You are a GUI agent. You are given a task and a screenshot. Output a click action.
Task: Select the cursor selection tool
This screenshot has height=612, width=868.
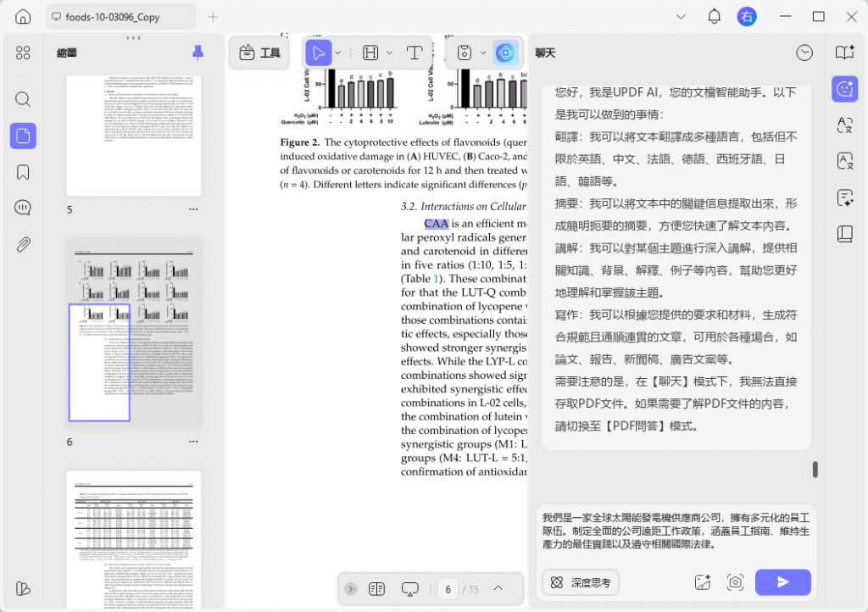pos(319,53)
